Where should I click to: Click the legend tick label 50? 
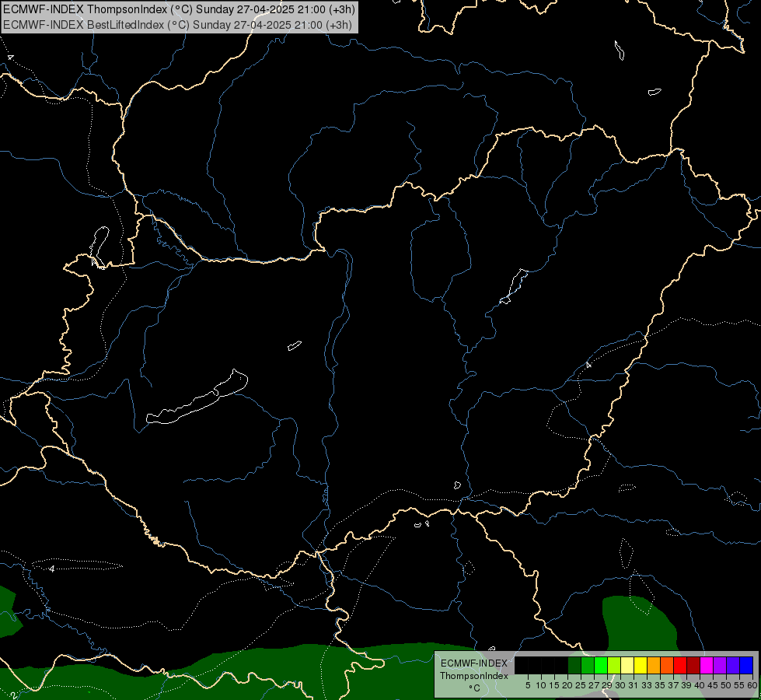coord(726,685)
